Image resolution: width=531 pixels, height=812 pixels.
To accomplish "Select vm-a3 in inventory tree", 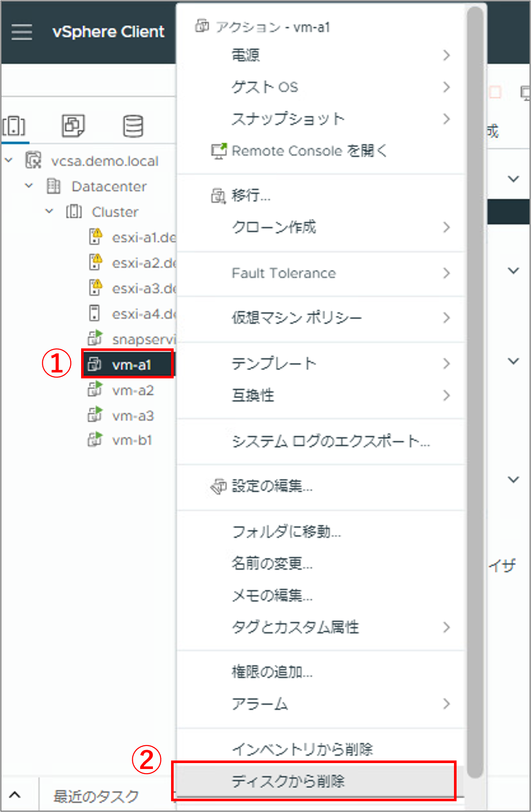I will click(x=133, y=416).
